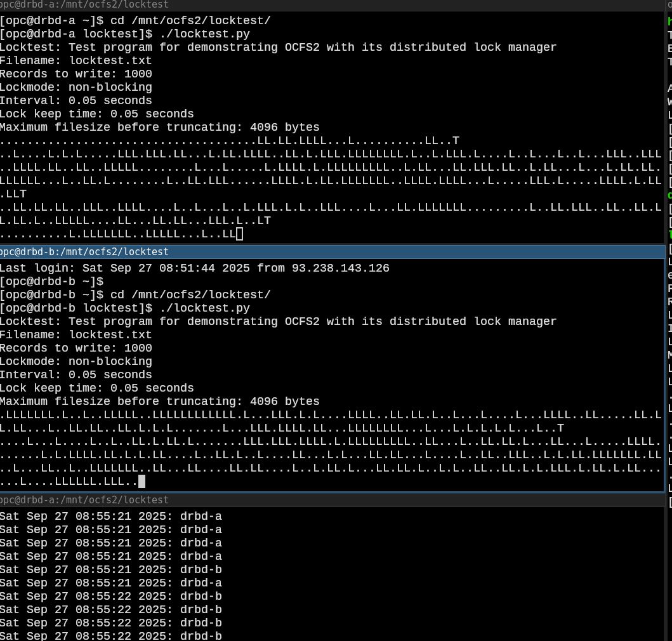The image size is (672, 641).
Task: Click title bar of the first drbd-a terminal
Action: click(x=330, y=5)
